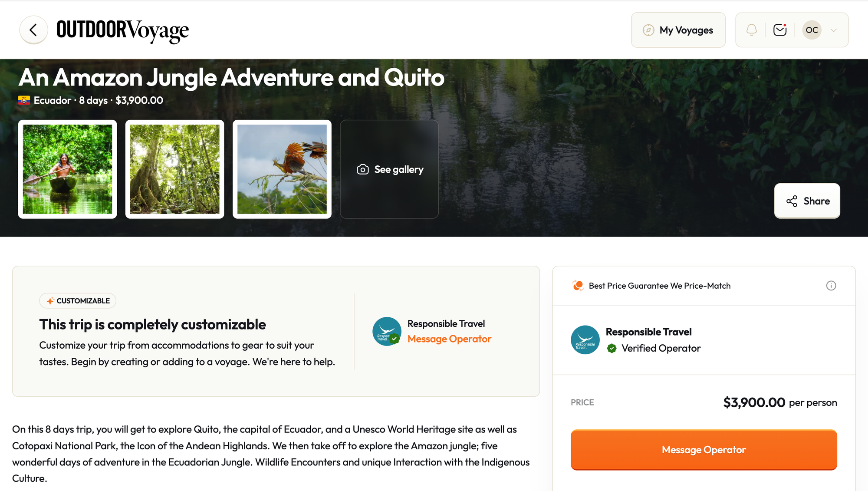The width and height of the screenshot is (868, 491).
Task: Click See gallery tile
Action: click(x=389, y=169)
